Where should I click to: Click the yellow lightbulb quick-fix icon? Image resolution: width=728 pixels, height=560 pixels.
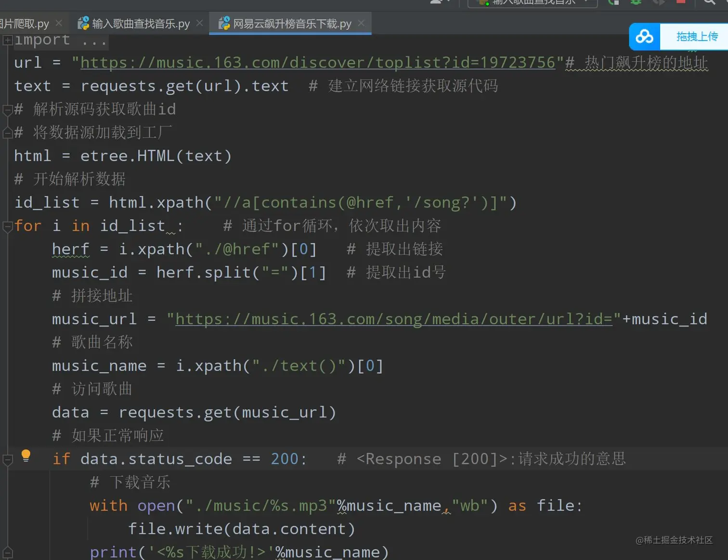coord(26,455)
